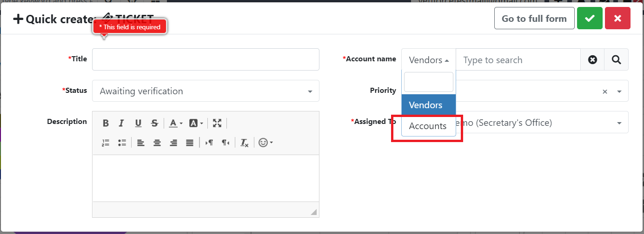Justify text in editor
The height and width of the screenshot is (234, 644).
[x=190, y=143]
